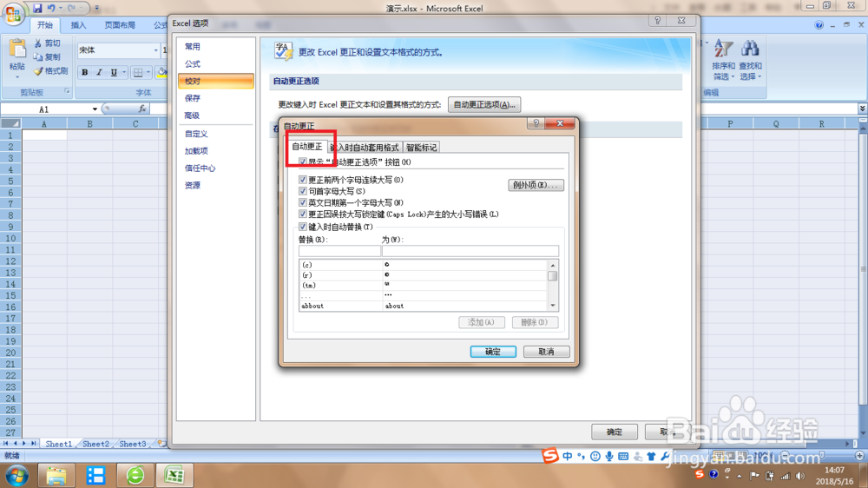Expand the underline style dropdown arrow
Viewport: 868px width, 488px height.
[x=123, y=73]
